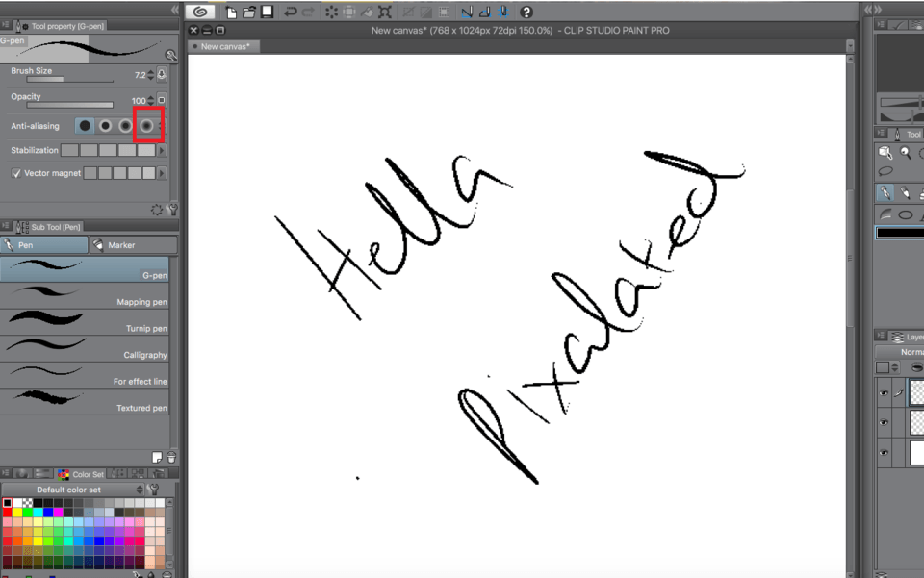Select the New canvas document tab
Image resolution: width=924 pixels, height=578 pixels.
(x=224, y=46)
